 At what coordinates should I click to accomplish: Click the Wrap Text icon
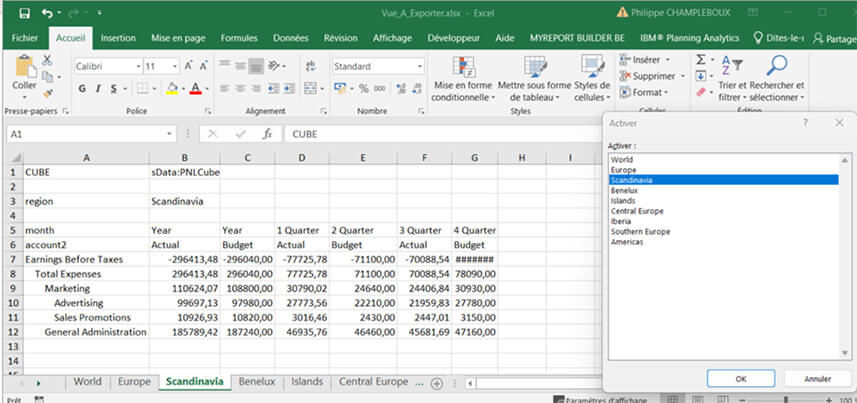coord(310,66)
